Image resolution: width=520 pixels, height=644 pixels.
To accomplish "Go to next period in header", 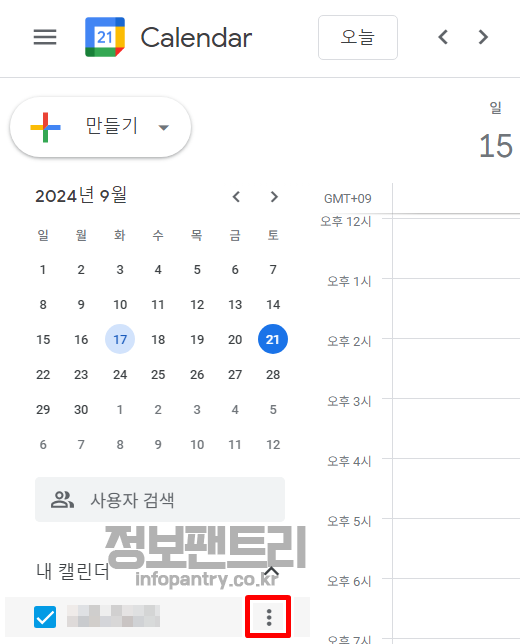I will tap(483, 37).
